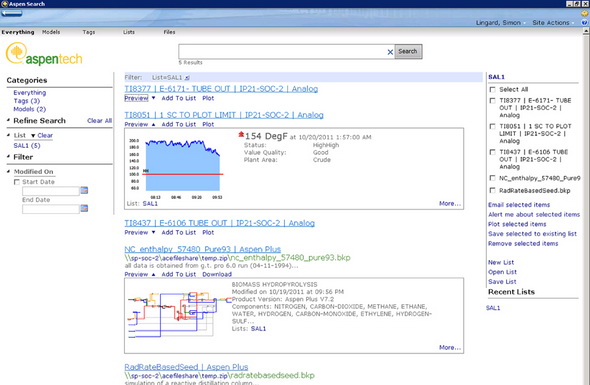Tick the RadRateBasedSeed.bkp checkbox
Viewport: 590px width, 385px height.
pyautogui.click(x=492, y=190)
